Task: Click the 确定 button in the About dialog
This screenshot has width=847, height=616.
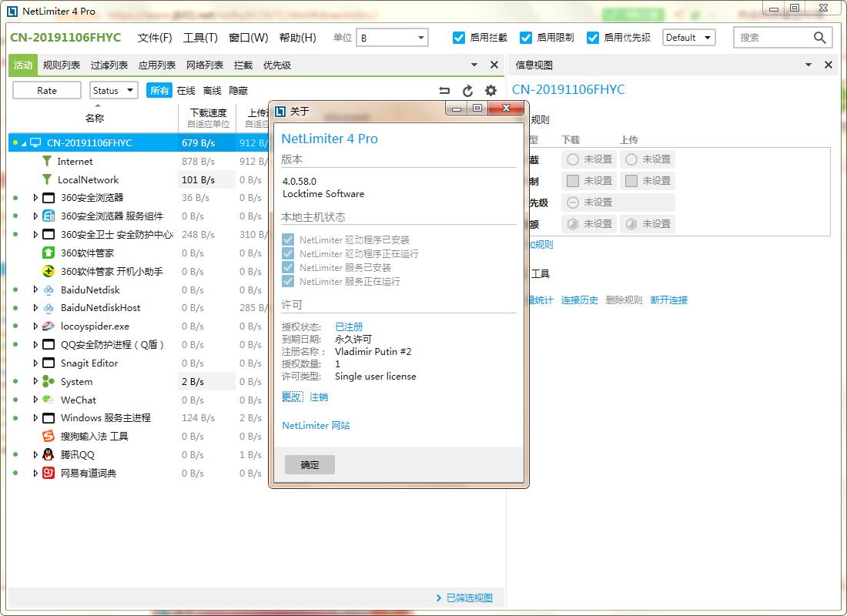Action: [x=309, y=464]
